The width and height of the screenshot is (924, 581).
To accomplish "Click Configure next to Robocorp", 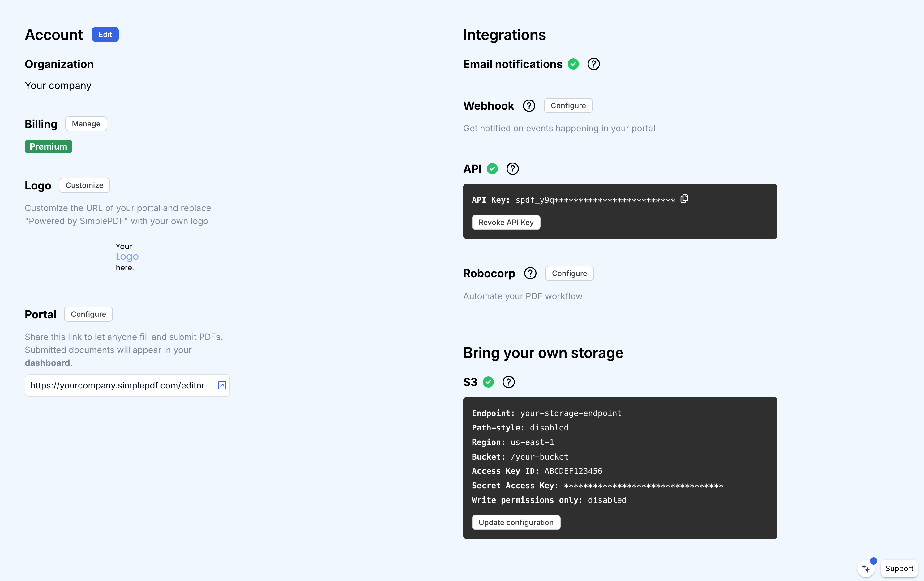I will click(x=569, y=274).
